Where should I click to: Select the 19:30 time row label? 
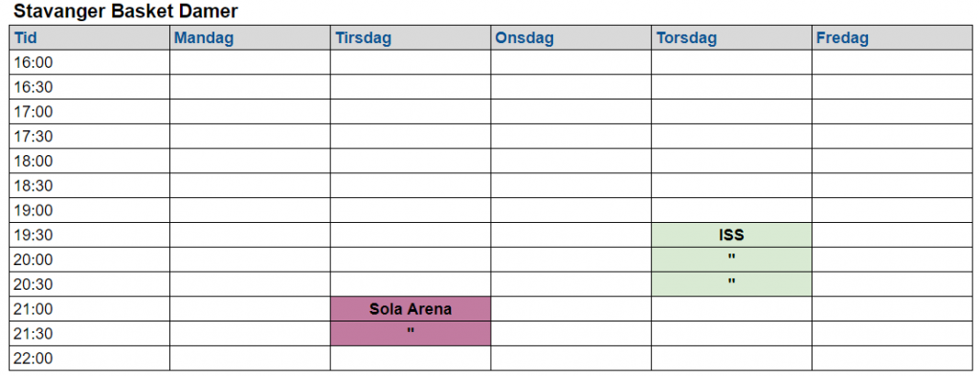click(x=89, y=235)
